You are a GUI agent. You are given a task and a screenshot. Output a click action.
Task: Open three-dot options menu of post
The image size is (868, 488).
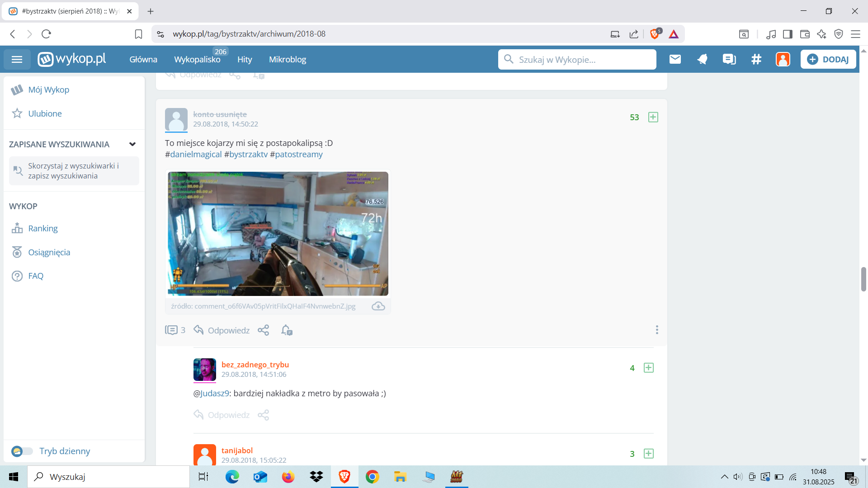tap(657, 330)
